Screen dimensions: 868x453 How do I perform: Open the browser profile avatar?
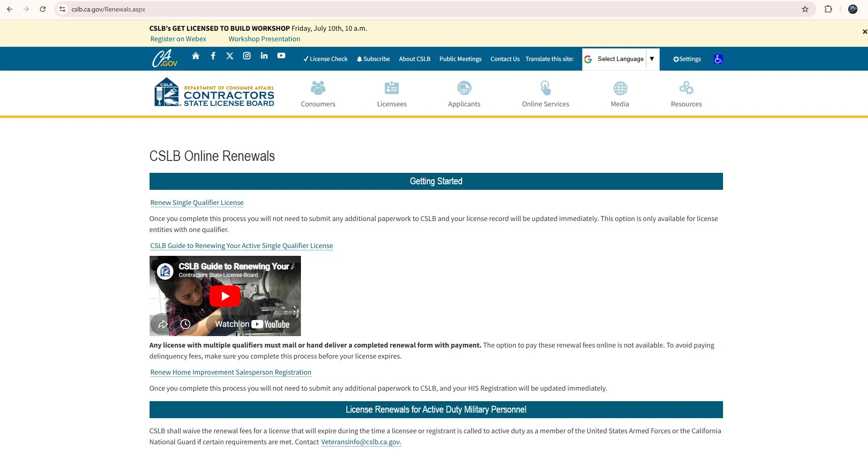tap(853, 9)
